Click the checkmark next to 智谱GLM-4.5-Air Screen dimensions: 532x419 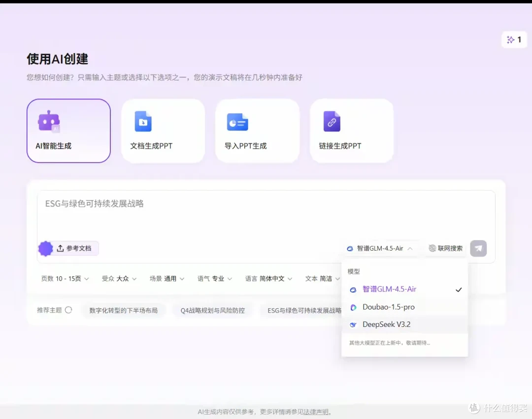(x=459, y=290)
